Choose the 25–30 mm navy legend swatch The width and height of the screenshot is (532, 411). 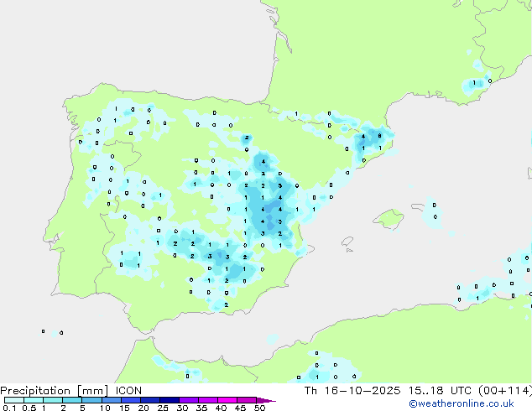pyautogui.click(x=169, y=400)
